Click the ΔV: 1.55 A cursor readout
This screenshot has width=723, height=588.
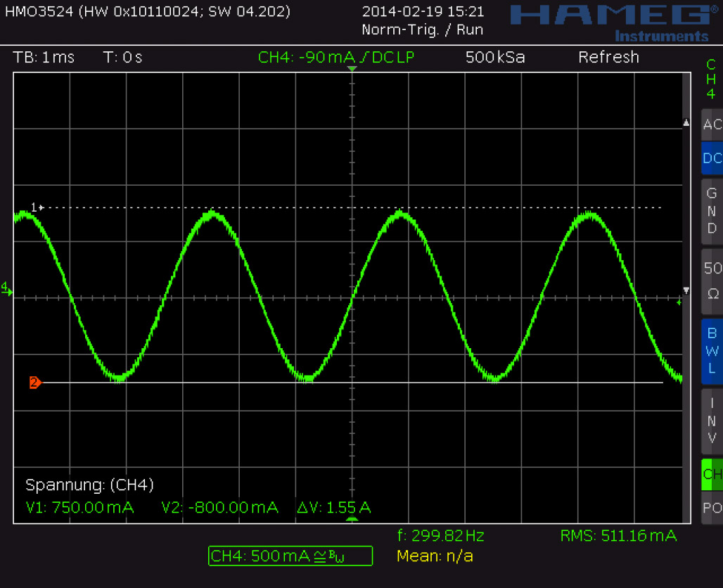pos(334,507)
